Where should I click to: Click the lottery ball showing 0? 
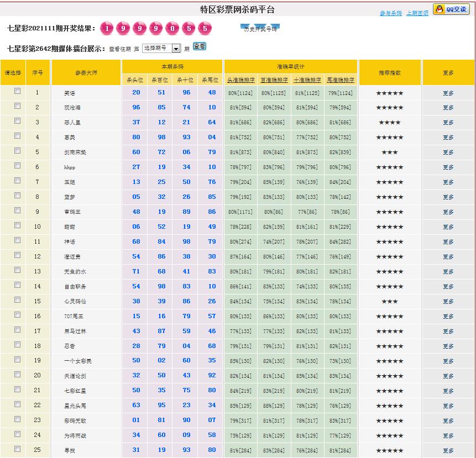tap(172, 29)
